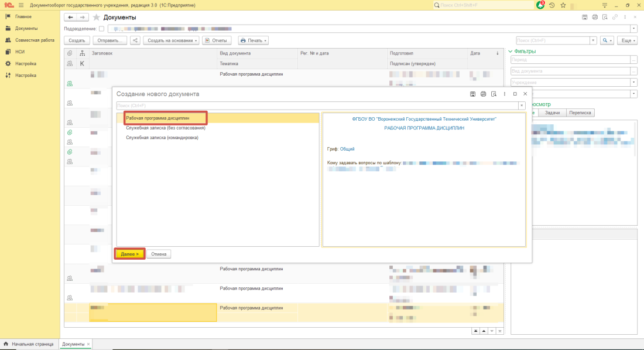
Task: Click the print icon in dialog header
Action: [x=483, y=94]
